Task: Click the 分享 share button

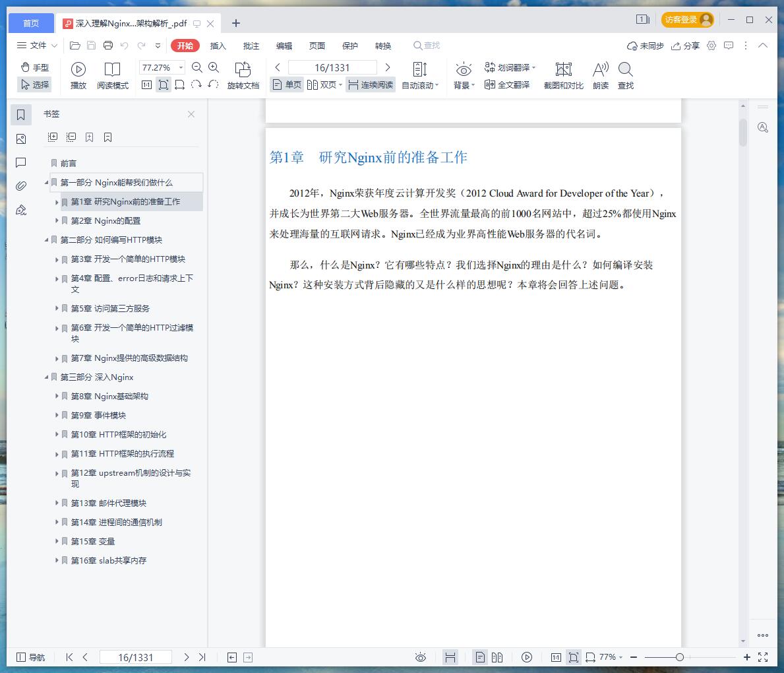Action: pos(686,46)
